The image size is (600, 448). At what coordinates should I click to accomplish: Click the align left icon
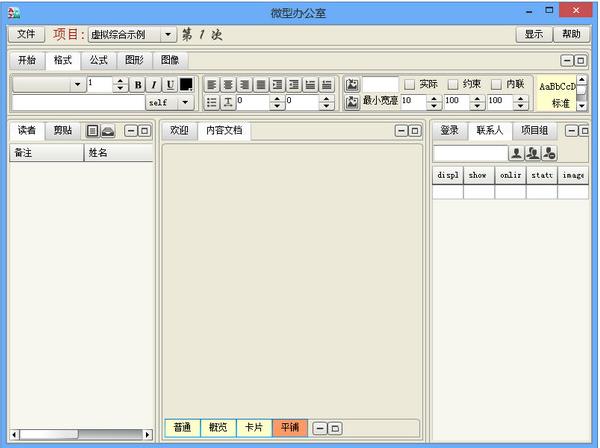pyautogui.click(x=211, y=85)
